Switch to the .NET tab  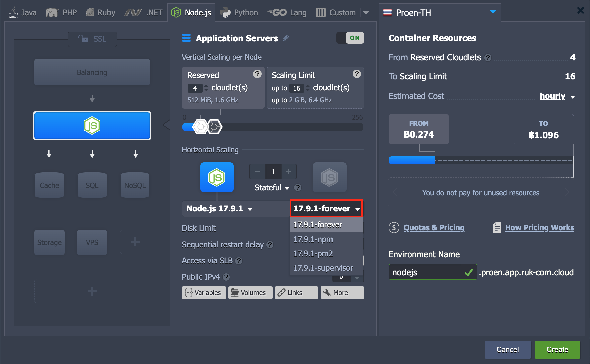click(143, 13)
